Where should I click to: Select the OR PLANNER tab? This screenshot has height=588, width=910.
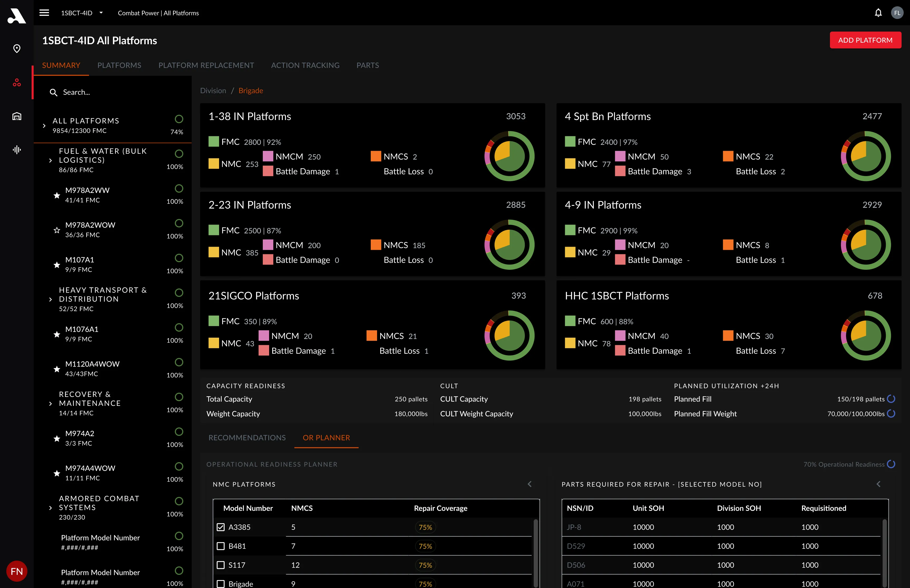(x=326, y=437)
